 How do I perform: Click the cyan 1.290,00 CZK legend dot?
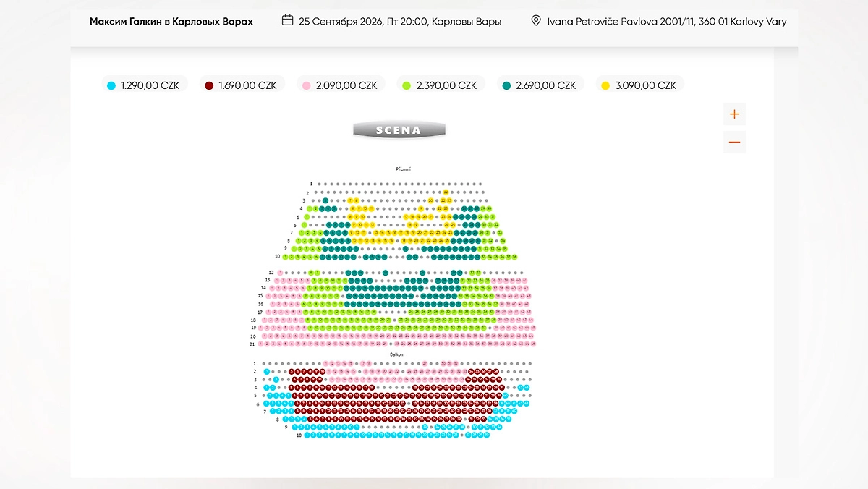[x=111, y=85]
